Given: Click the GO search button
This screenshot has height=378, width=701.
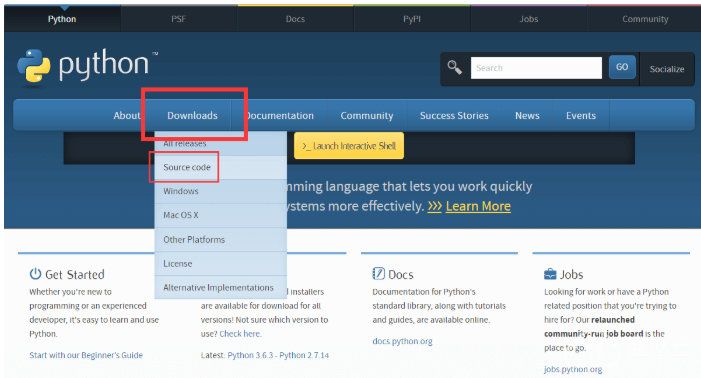Looking at the screenshot, I should [622, 67].
